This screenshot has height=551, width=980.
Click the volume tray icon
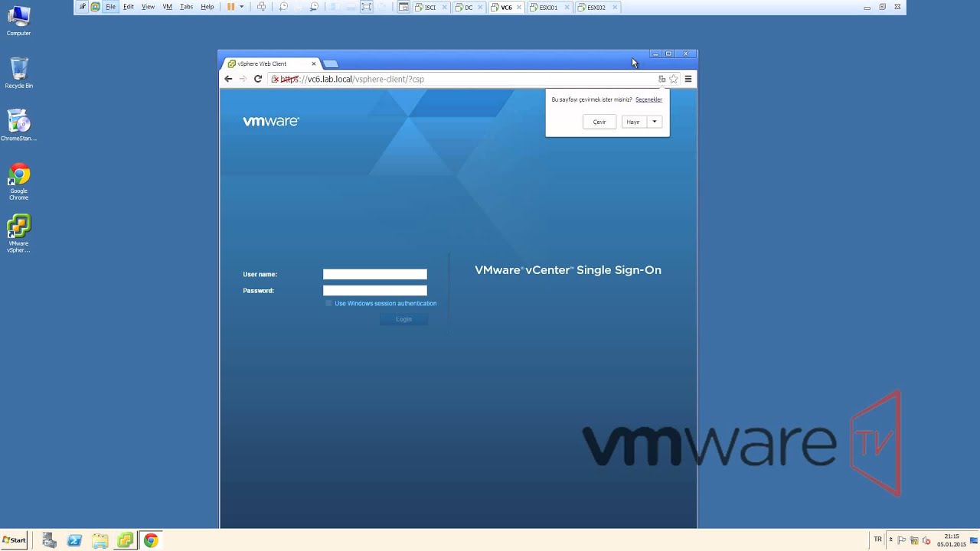point(926,540)
